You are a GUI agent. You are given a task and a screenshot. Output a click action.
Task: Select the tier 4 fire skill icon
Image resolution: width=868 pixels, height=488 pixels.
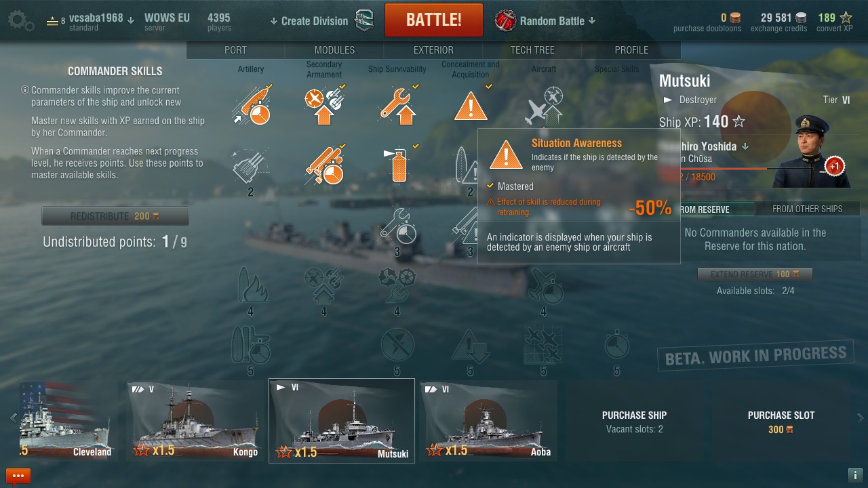click(x=251, y=285)
